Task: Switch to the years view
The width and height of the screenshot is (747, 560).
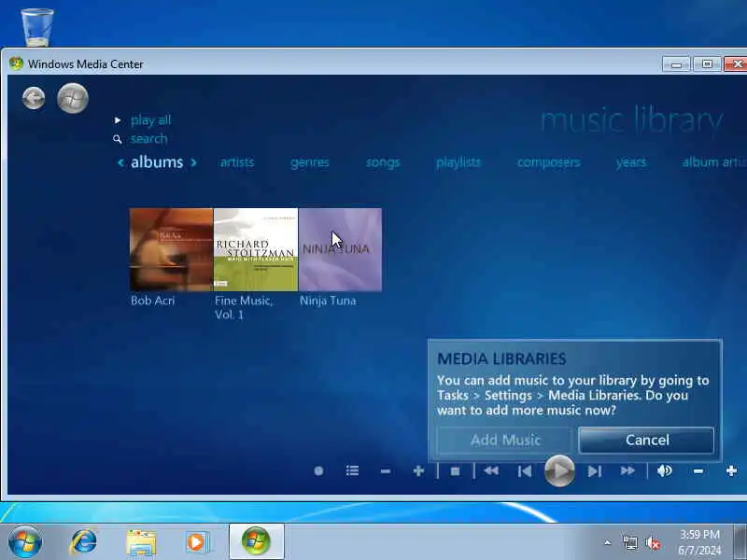Action: (631, 162)
